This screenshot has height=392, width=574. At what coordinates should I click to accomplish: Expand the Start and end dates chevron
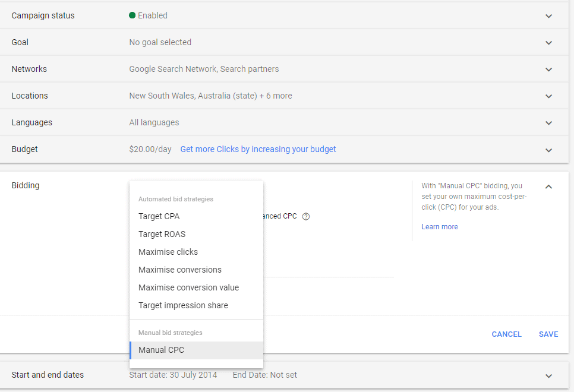point(548,376)
